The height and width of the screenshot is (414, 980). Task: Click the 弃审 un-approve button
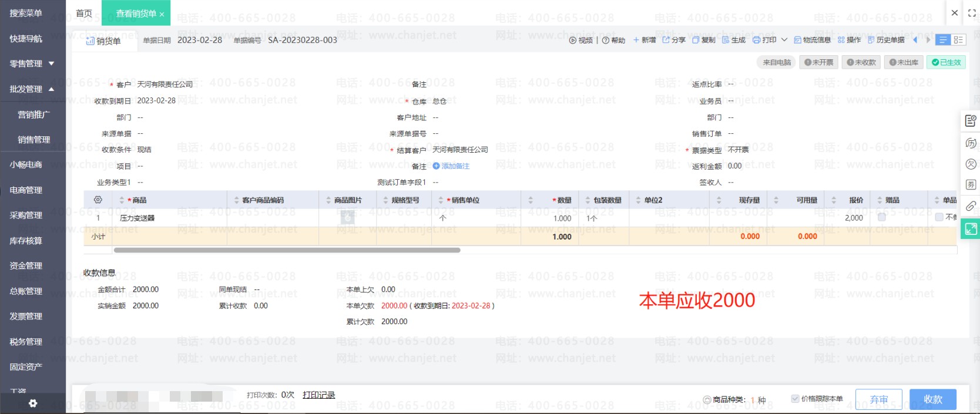click(x=879, y=399)
